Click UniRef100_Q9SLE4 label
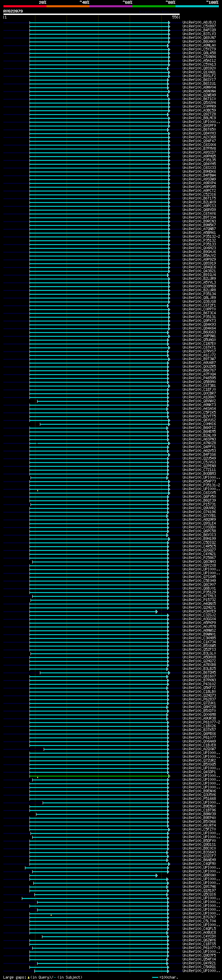This screenshot has height=980, width=222. click(199, 524)
